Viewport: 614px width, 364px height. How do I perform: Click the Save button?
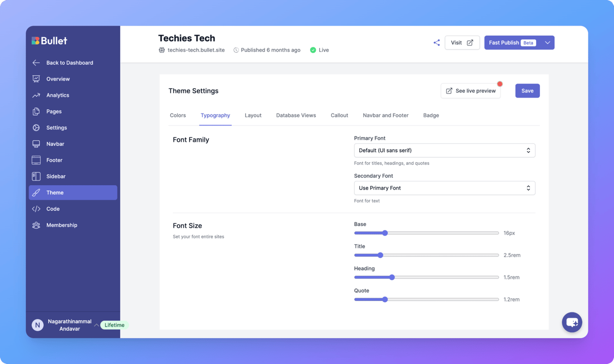(x=527, y=91)
